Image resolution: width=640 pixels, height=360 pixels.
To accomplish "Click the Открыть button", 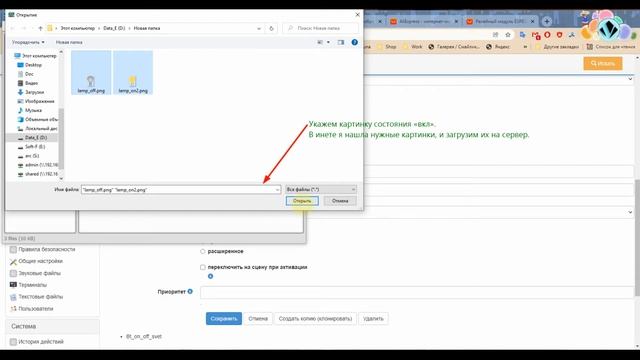I will point(302,201).
